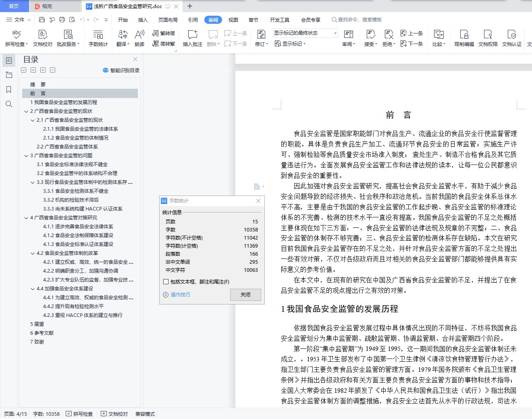The width and height of the screenshot is (532, 419).
Task: Go to previous revision right of 拒绝
Action: point(411,33)
